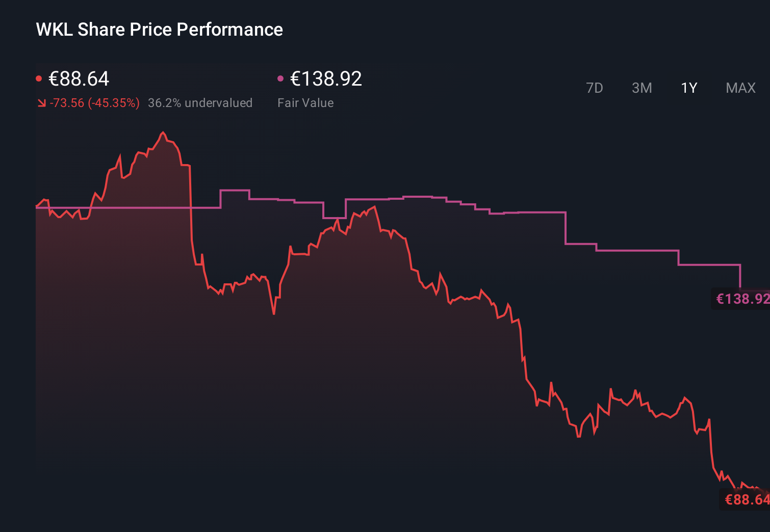Switch to the 7D time range
770x532 pixels.
[595, 88]
